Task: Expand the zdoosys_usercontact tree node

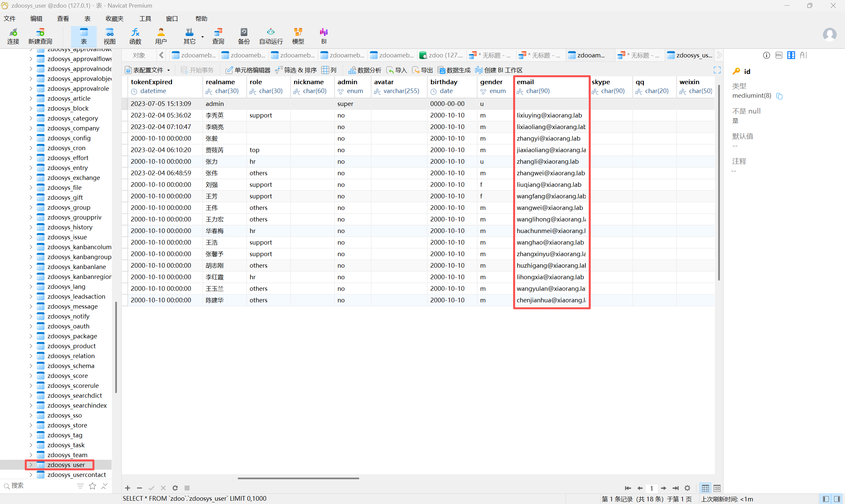Action: pos(31,474)
